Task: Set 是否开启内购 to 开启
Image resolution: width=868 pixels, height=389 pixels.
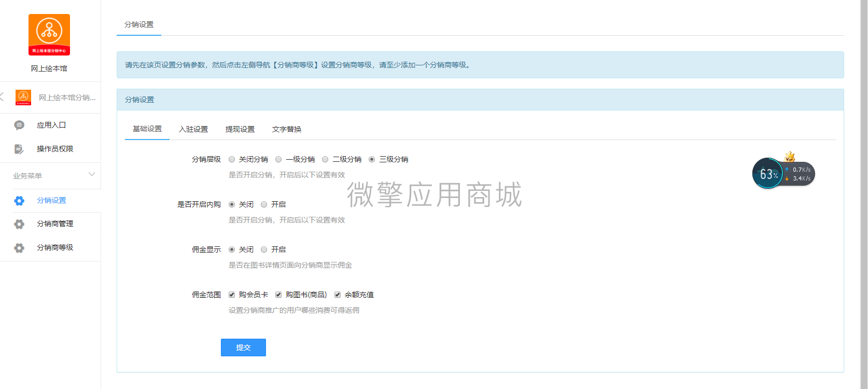Action: pyautogui.click(x=264, y=204)
